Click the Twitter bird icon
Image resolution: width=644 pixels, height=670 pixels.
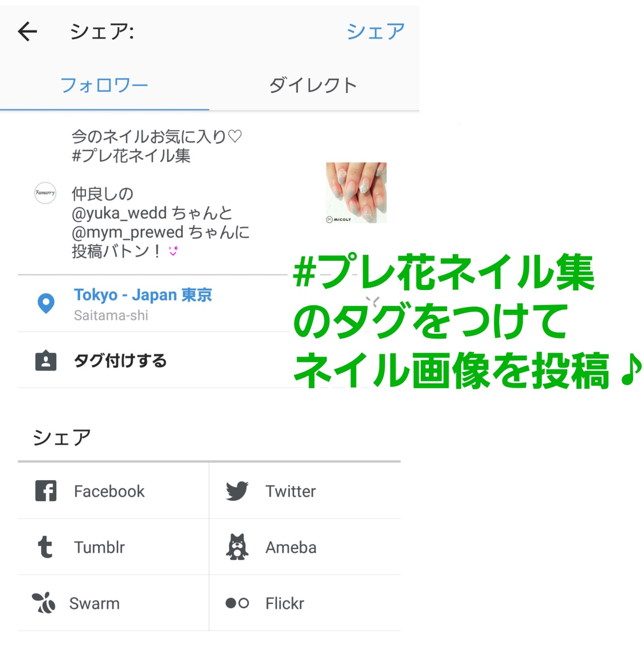tap(237, 491)
